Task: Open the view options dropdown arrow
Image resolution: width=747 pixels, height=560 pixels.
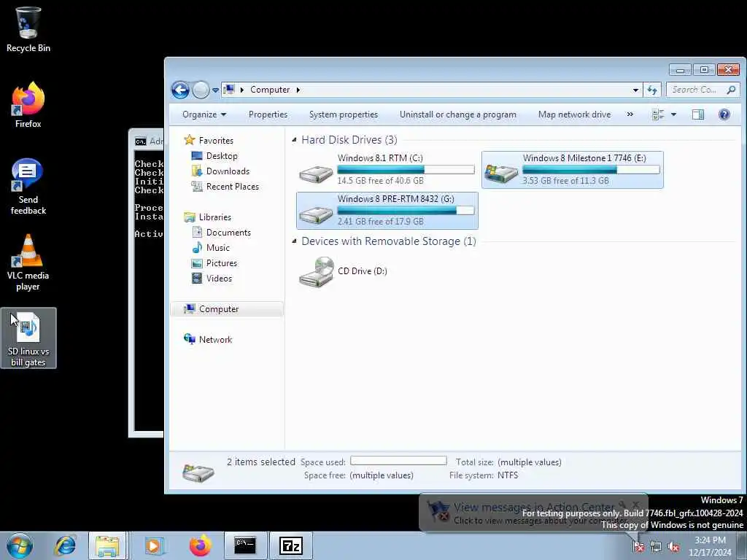Action: coord(673,114)
